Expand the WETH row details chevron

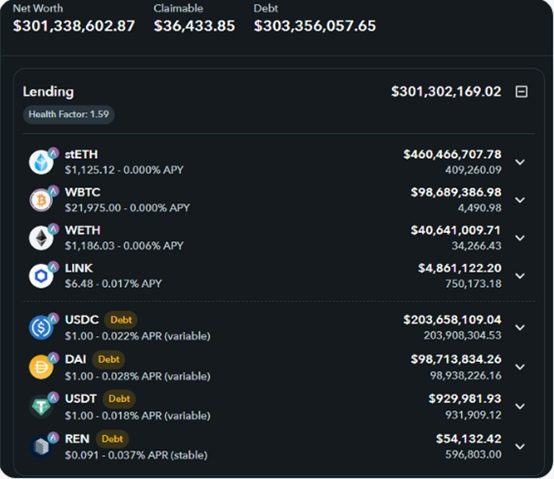pos(520,238)
